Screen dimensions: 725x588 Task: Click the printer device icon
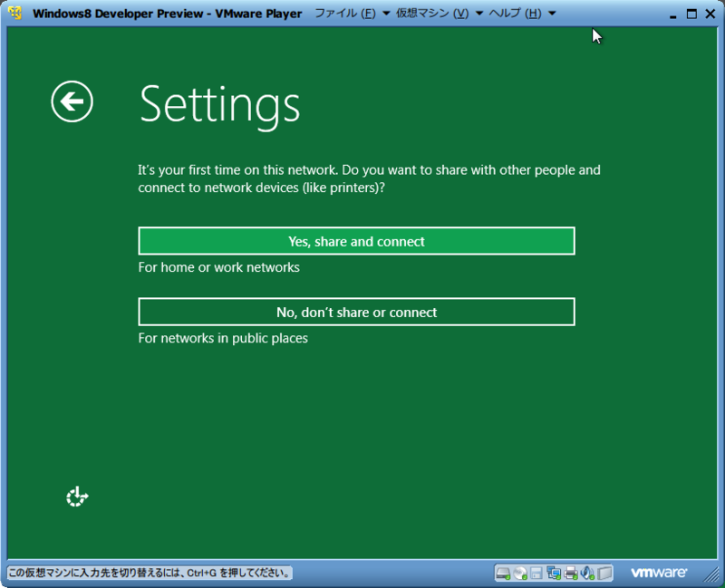pyautogui.click(x=571, y=574)
